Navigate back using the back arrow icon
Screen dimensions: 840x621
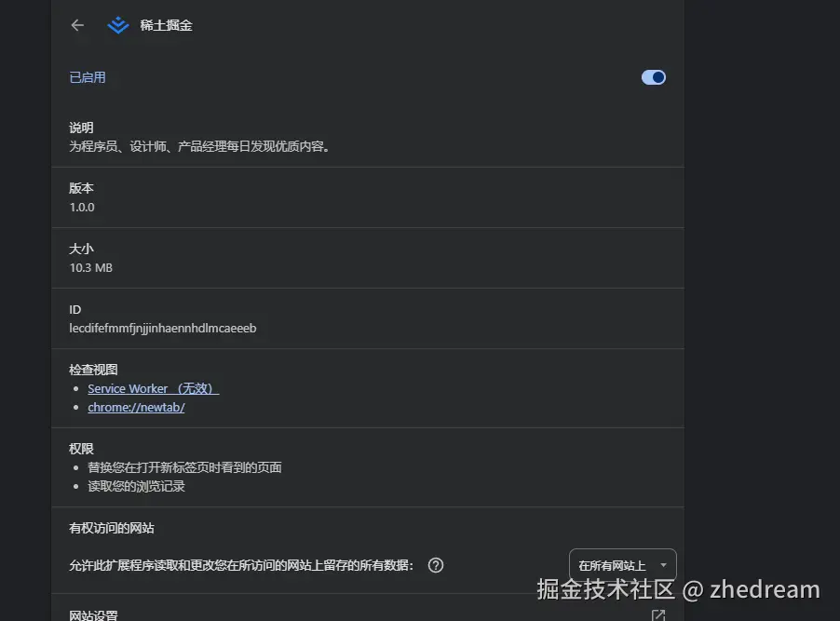tap(77, 25)
